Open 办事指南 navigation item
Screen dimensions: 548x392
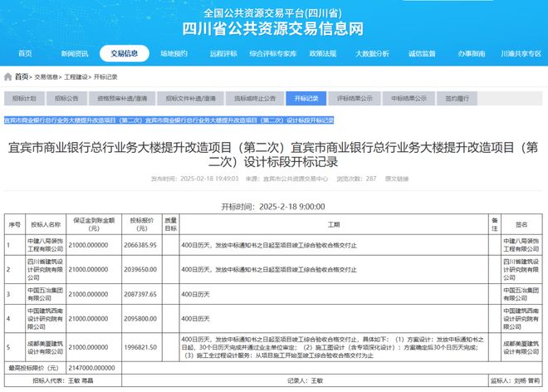(x=472, y=53)
